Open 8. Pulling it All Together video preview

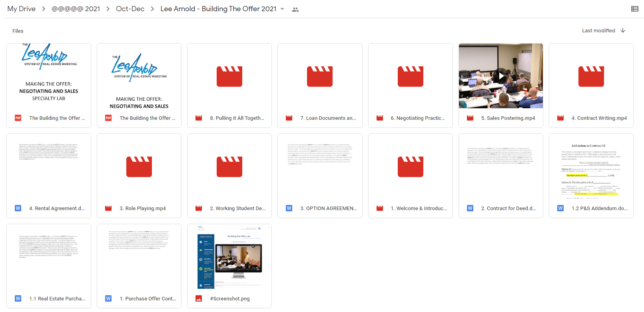(x=229, y=76)
